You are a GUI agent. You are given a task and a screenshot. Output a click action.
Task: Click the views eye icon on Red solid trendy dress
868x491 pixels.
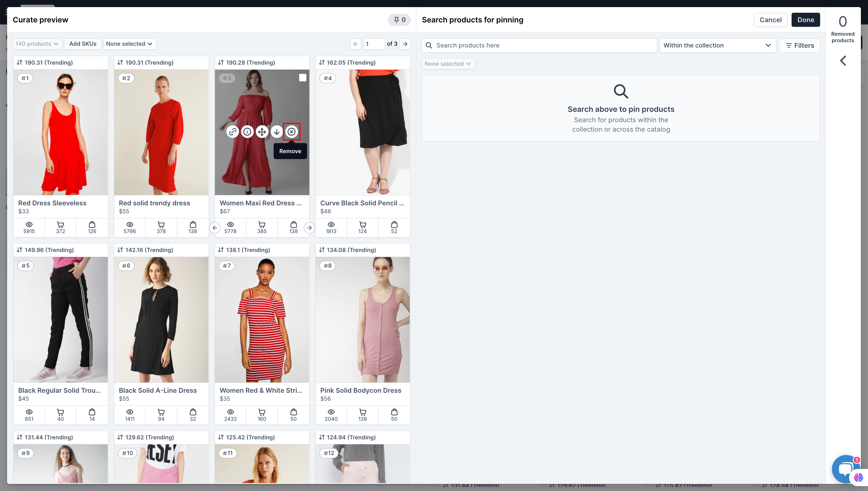click(x=130, y=225)
